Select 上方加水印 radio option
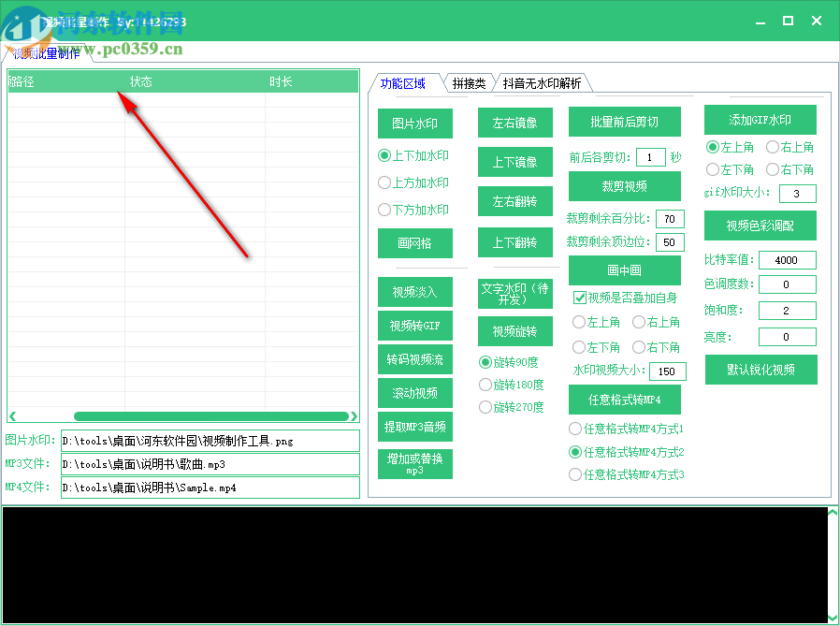This screenshot has height=626, width=840. (x=413, y=182)
